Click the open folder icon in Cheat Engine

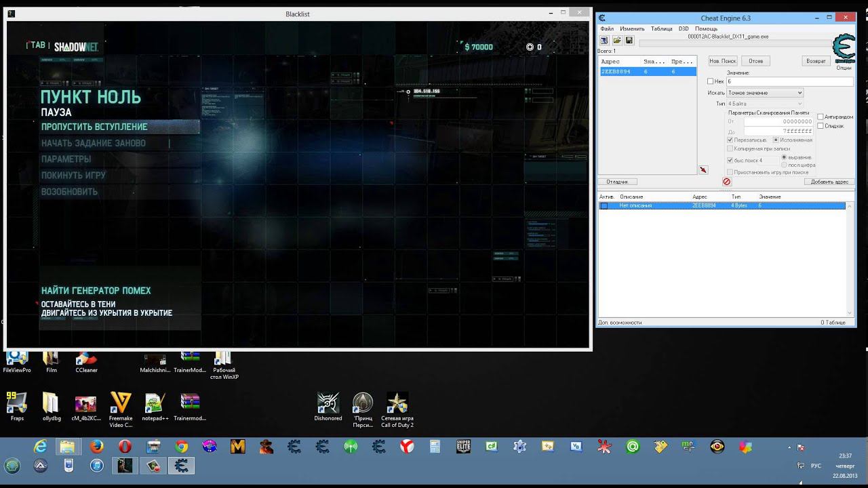click(616, 41)
